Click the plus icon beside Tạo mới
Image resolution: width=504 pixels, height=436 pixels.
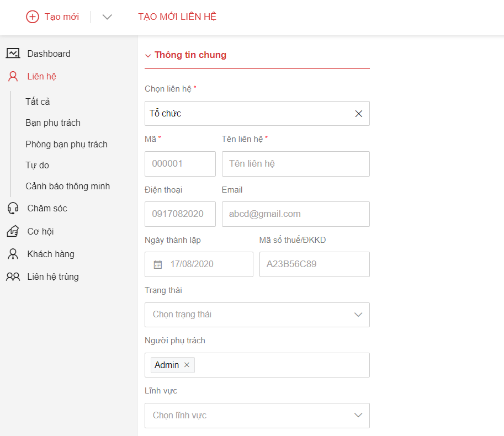tap(33, 17)
